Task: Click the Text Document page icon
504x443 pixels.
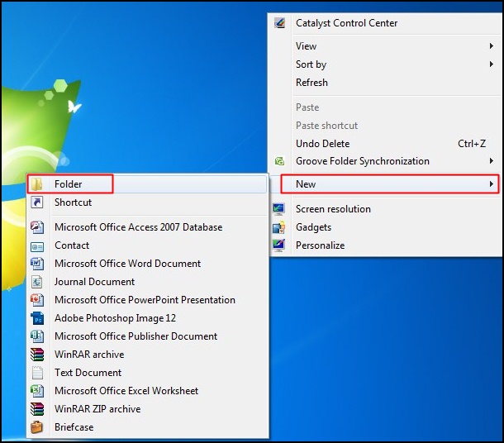Action: point(37,373)
